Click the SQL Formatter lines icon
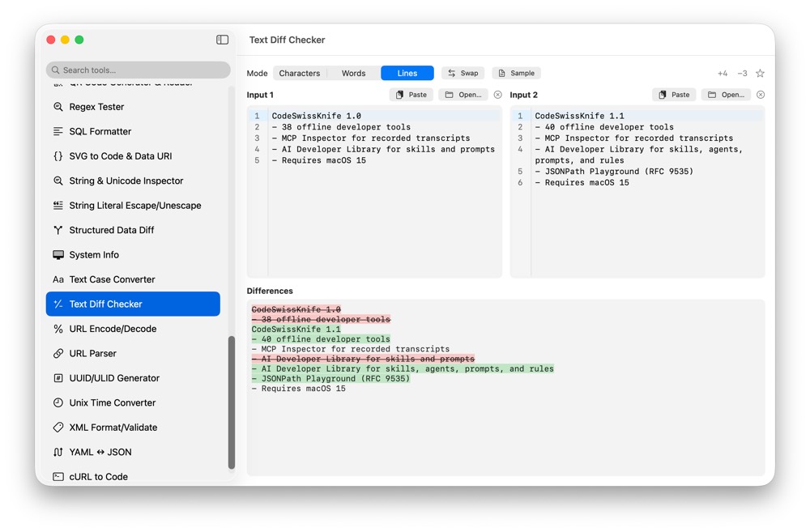This screenshot has width=810, height=532. coord(58,131)
